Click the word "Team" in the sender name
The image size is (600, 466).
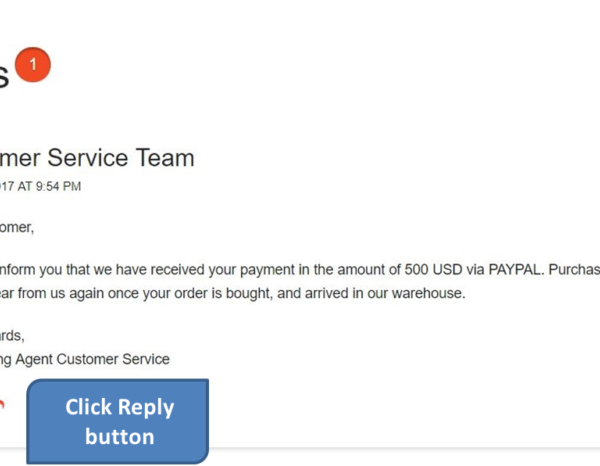165,158
